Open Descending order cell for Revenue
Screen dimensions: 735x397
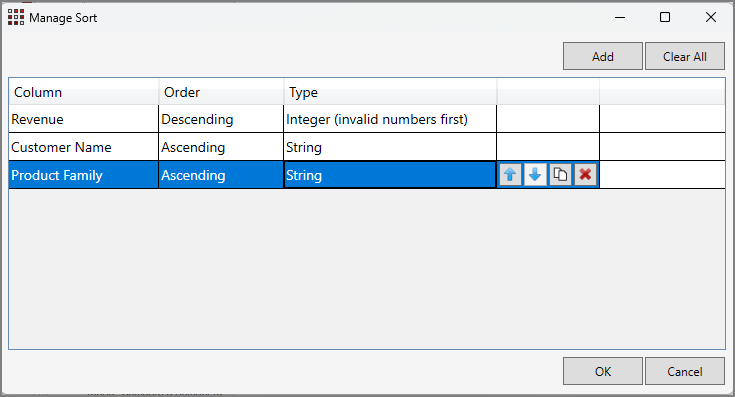pyautogui.click(x=221, y=119)
